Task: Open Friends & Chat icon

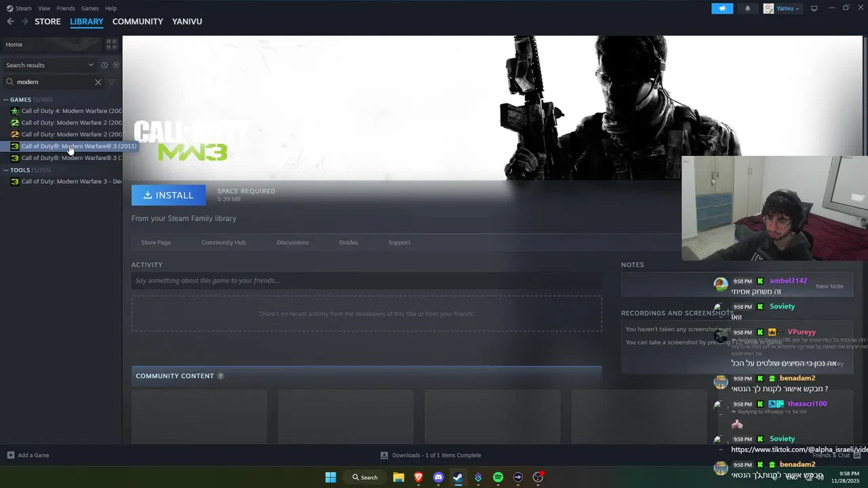Action: [857, 455]
